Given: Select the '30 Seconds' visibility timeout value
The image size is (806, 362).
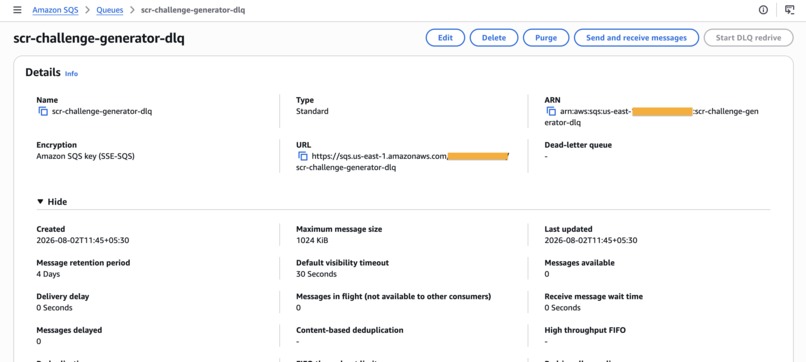Looking at the screenshot, I should pos(316,274).
